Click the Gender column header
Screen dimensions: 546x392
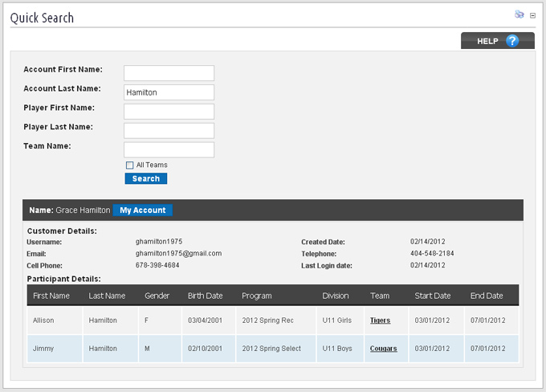click(x=157, y=296)
